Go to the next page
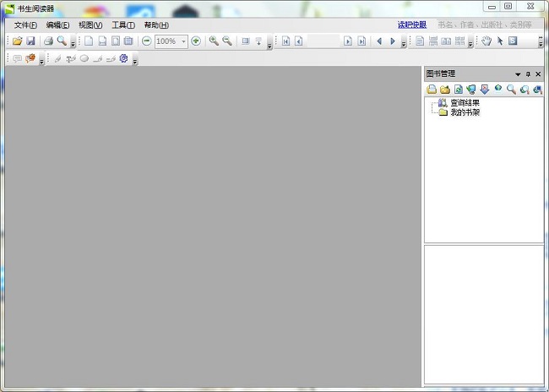The height and width of the screenshot is (392, 549). coord(348,41)
